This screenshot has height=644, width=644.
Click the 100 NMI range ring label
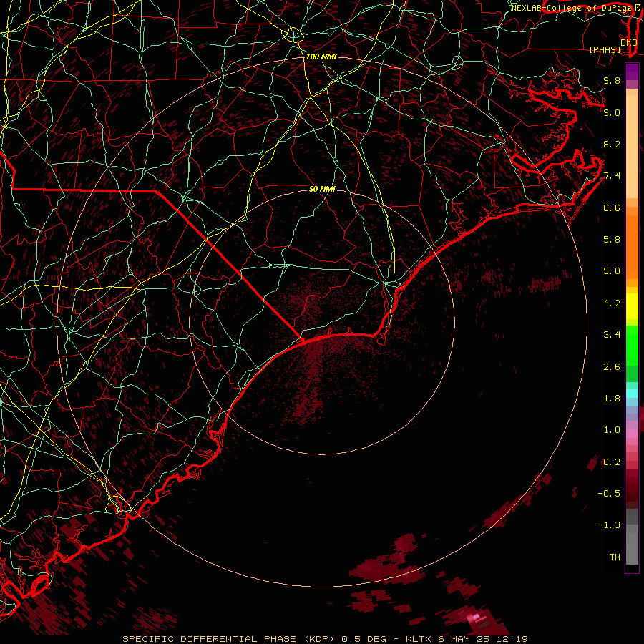321,57
